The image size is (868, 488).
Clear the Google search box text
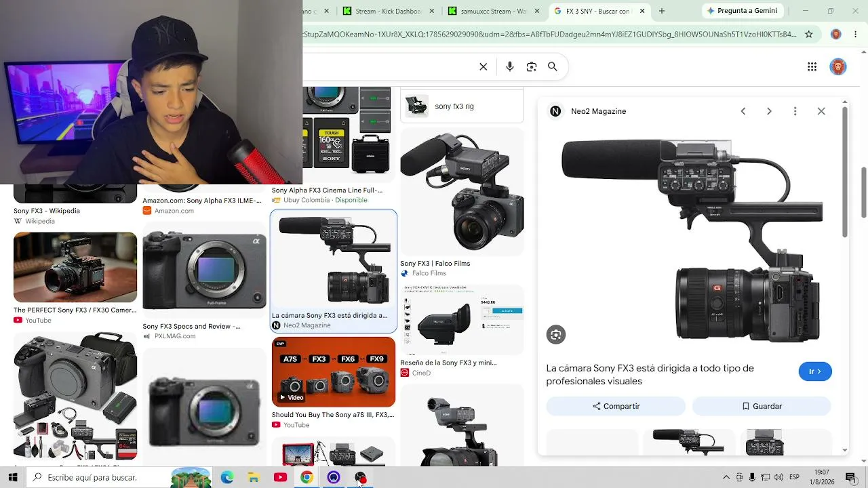484,66
